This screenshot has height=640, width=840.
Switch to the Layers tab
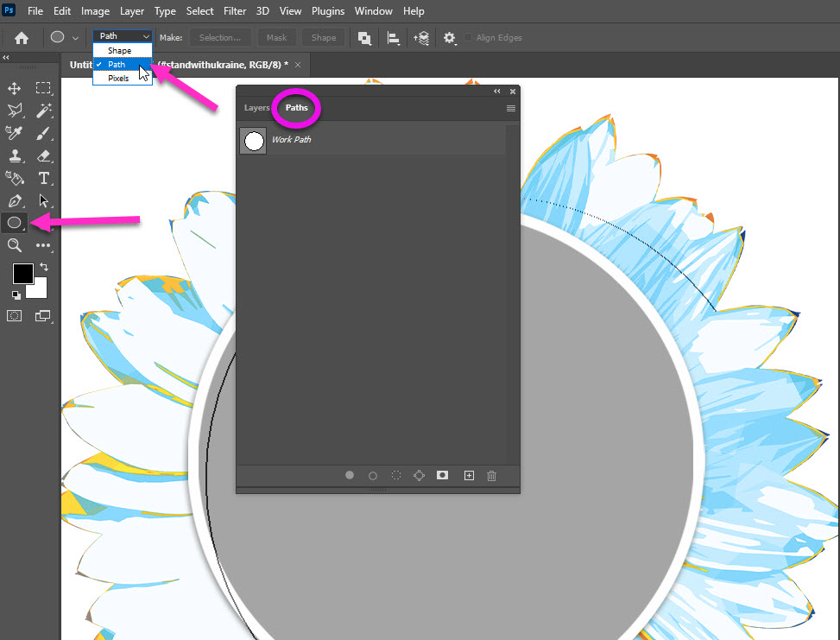(x=256, y=108)
